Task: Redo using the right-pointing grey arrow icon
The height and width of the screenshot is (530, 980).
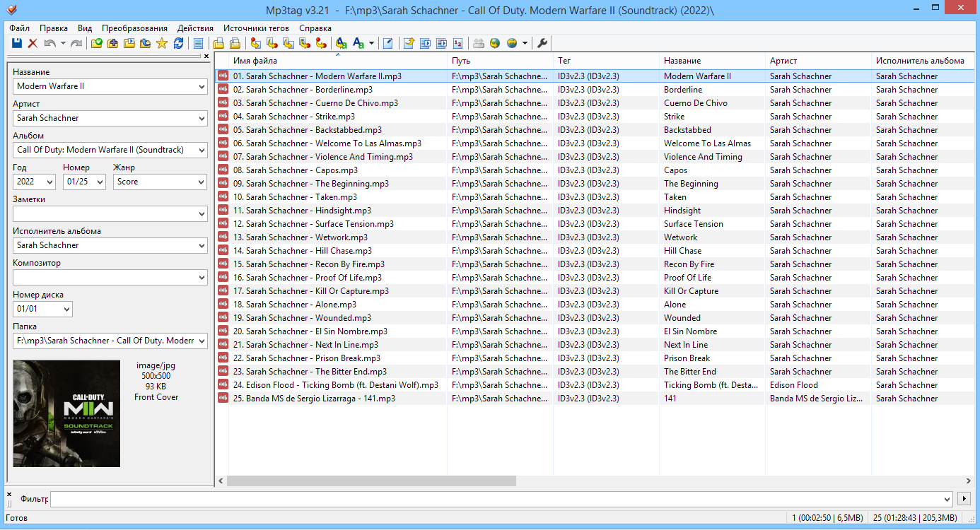Action: click(76, 43)
